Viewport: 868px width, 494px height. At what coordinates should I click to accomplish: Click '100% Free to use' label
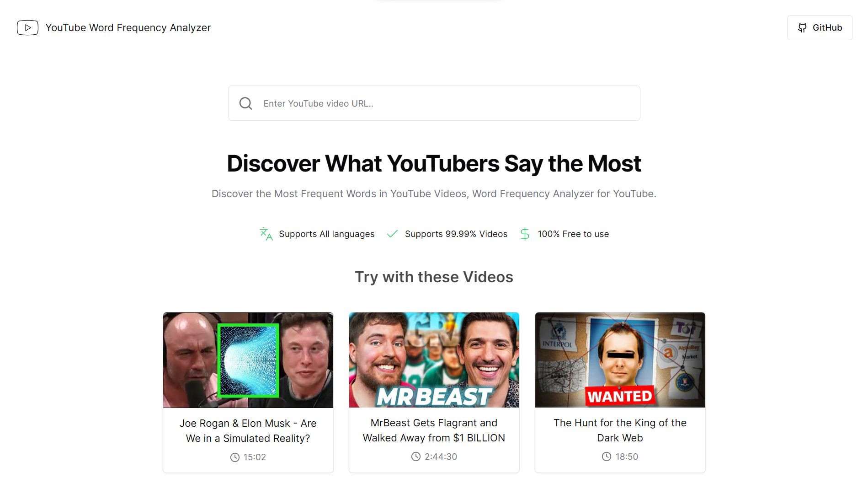pyautogui.click(x=573, y=234)
